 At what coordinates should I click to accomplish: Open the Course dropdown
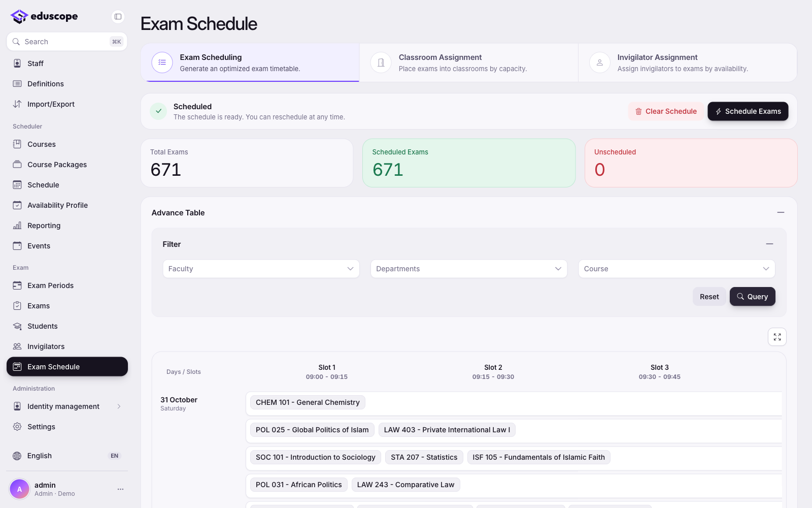pyautogui.click(x=676, y=269)
